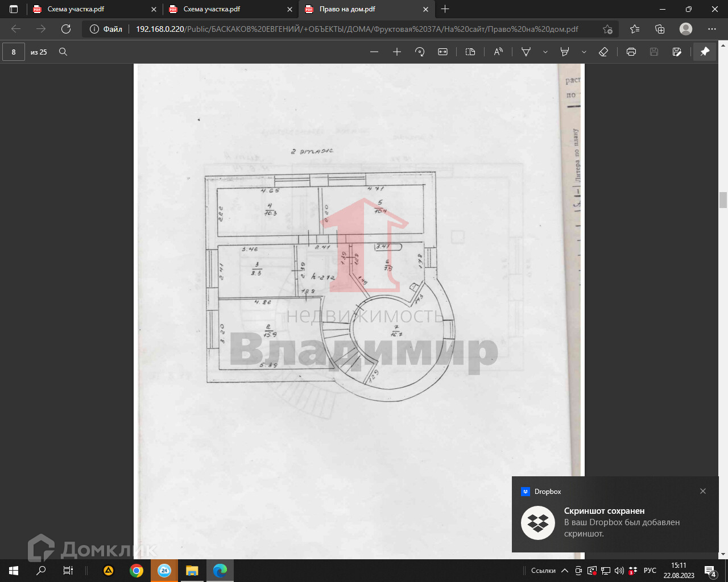Click the vertical scrollbar thumb

pos(723,200)
